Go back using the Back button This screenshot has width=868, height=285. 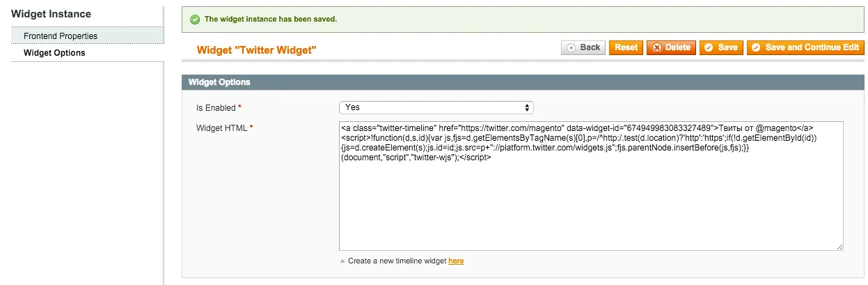[583, 47]
